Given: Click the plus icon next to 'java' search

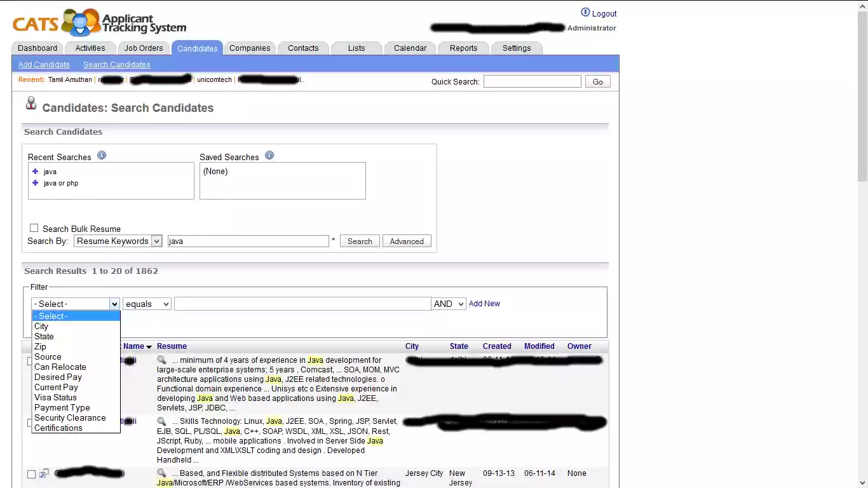Looking at the screenshot, I should [x=36, y=172].
